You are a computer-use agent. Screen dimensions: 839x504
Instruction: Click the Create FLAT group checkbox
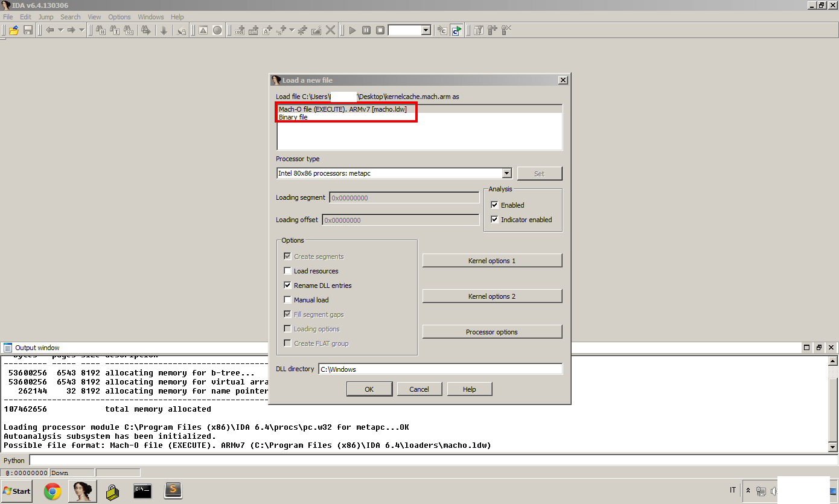288,343
